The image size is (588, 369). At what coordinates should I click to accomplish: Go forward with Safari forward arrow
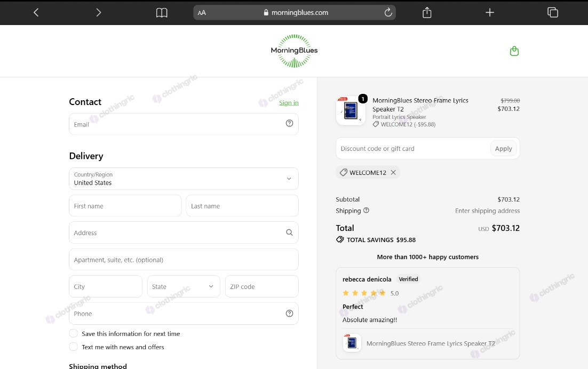(x=98, y=12)
